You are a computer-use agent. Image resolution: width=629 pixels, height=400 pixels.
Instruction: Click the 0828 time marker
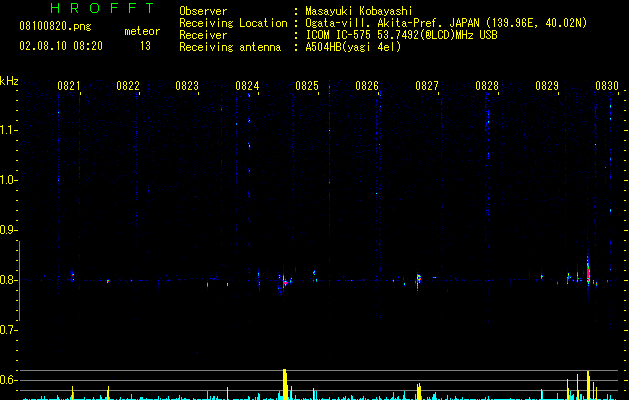pyautogui.click(x=487, y=86)
